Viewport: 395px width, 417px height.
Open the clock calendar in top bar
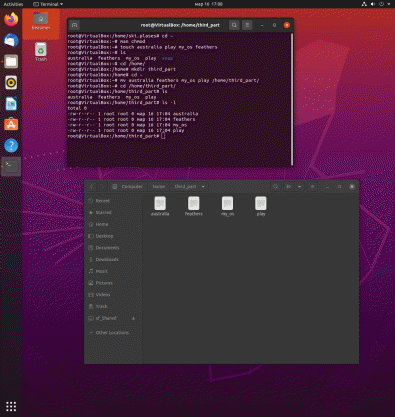pyautogui.click(x=209, y=4)
